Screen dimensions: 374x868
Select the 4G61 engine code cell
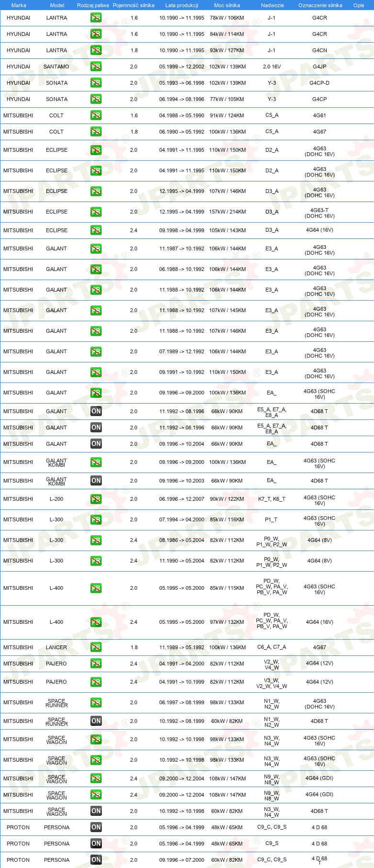[319, 115]
